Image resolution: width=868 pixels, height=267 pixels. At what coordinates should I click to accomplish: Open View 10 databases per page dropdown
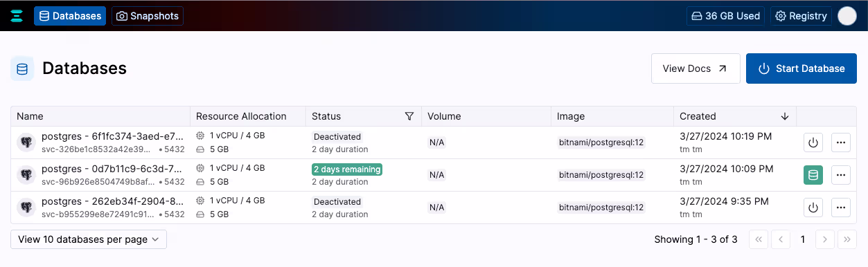point(89,239)
